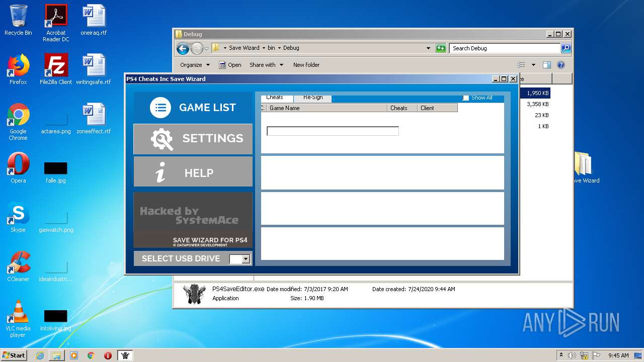Image resolution: width=644 pixels, height=362 pixels.
Task: Open the GAME LIST panel
Action: (x=193, y=107)
